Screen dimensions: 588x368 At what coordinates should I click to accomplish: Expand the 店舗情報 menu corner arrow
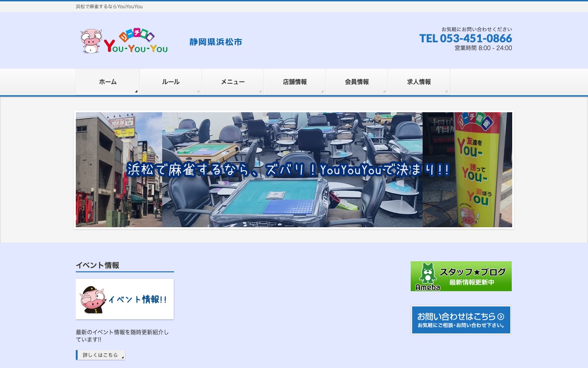322,91
